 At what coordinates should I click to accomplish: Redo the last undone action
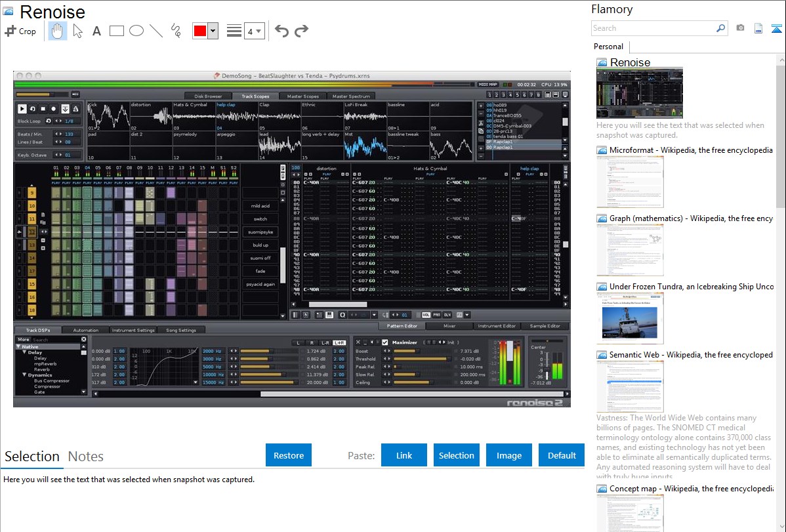301,31
